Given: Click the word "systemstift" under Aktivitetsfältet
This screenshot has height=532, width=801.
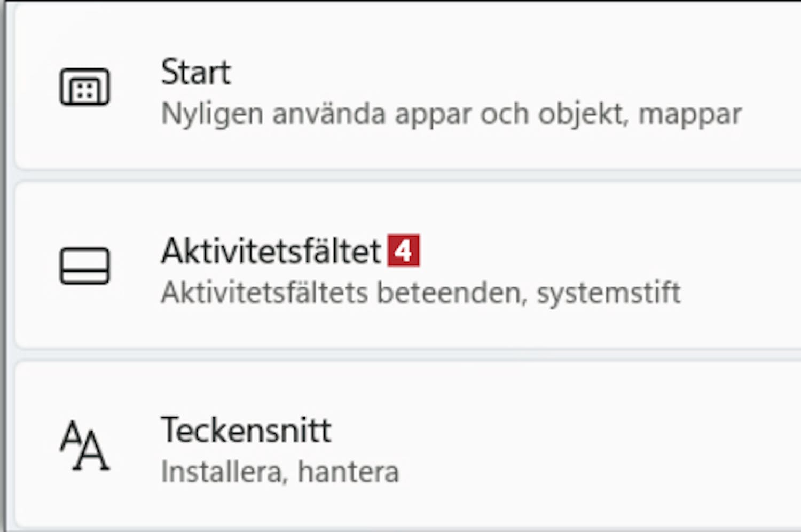Looking at the screenshot, I should (609, 293).
